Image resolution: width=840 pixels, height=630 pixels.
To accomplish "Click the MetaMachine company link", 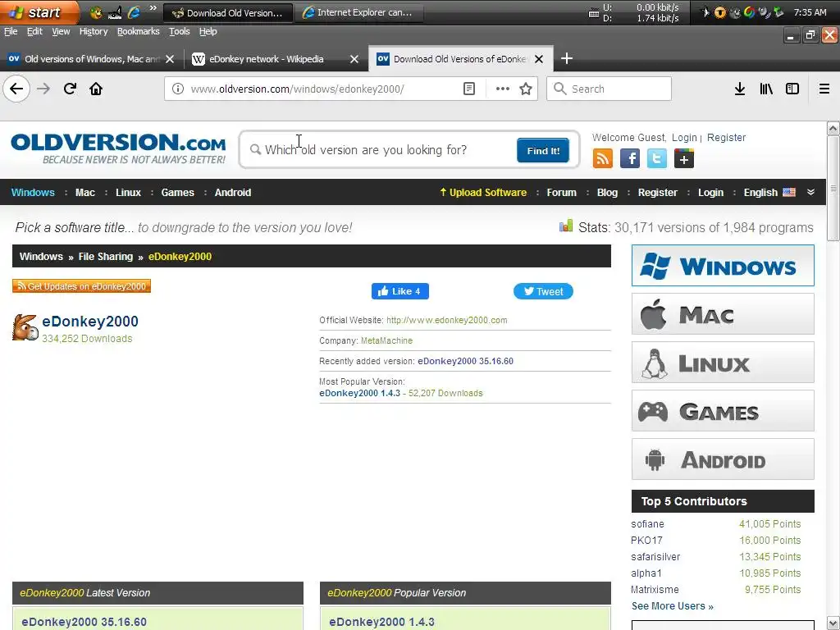I will pos(387,340).
